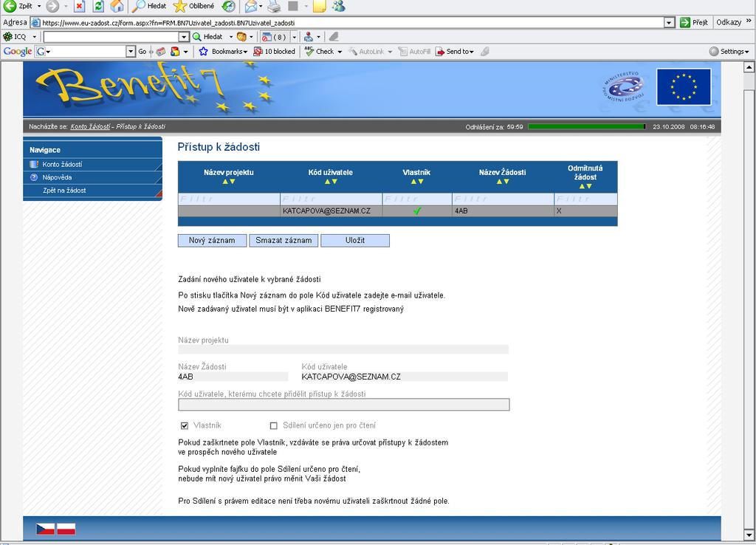Click Google toolbar Bookmarks star icon
756x545 pixels.
click(204, 51)
